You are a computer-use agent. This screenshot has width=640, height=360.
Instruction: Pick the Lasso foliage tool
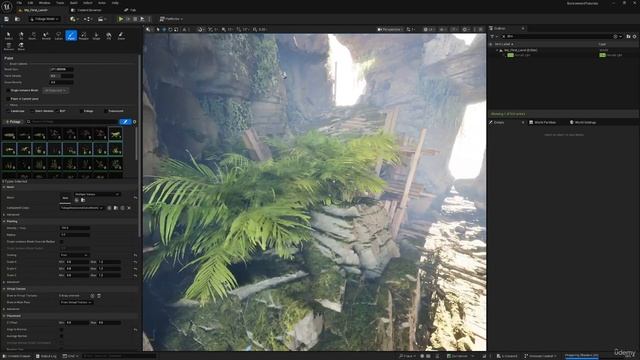point(59,36)
